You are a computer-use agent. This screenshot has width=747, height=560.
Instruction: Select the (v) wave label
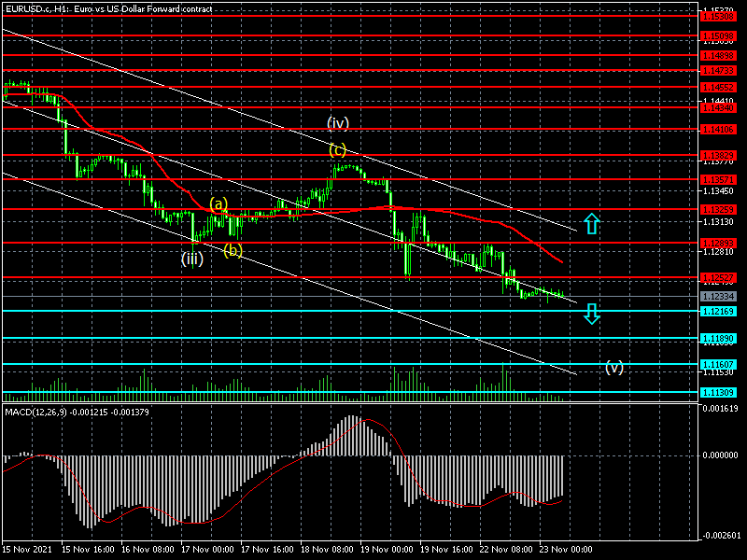click(x=613, y=367)
